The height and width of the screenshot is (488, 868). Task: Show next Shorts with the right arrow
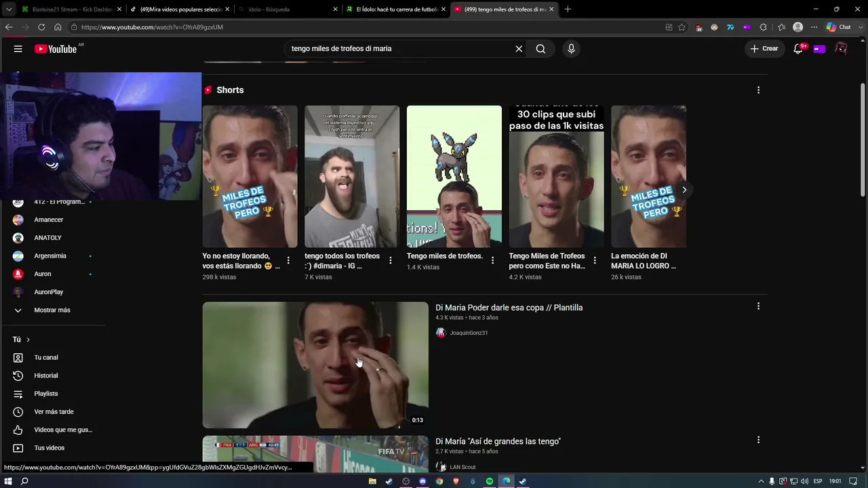pyautogui.click(x=684, y=190)
